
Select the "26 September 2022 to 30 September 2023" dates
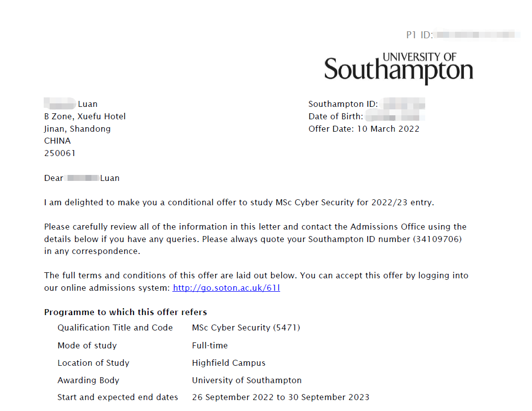click(x=281, y=397)
